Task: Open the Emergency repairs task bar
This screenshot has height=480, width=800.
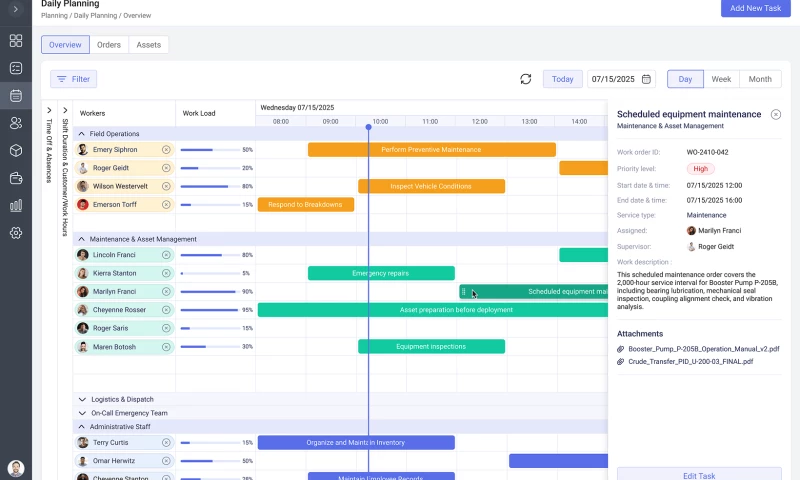Action: pos(381,273)
